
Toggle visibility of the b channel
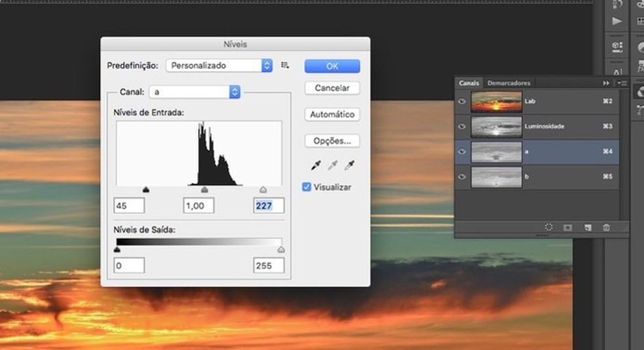463,177
